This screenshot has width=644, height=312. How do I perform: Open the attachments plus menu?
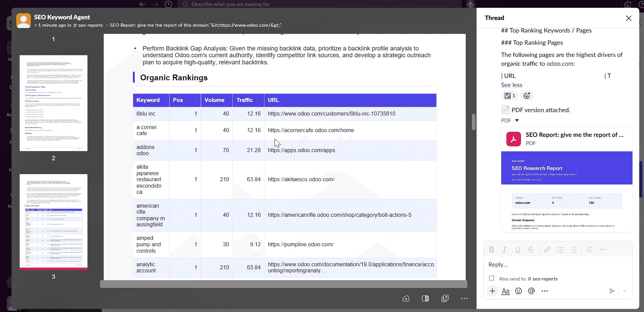coord(492,291)
